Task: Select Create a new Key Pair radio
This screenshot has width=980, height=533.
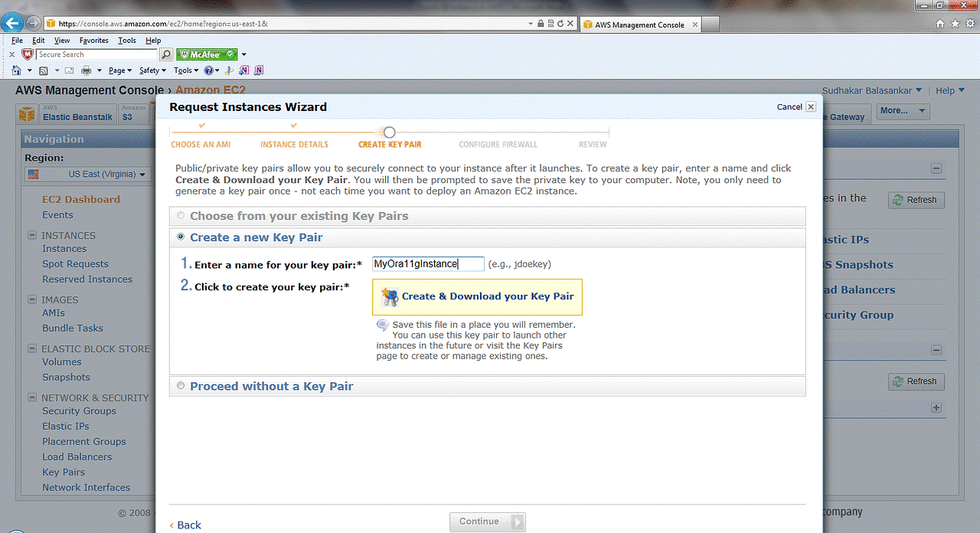Action: [181, 237]
